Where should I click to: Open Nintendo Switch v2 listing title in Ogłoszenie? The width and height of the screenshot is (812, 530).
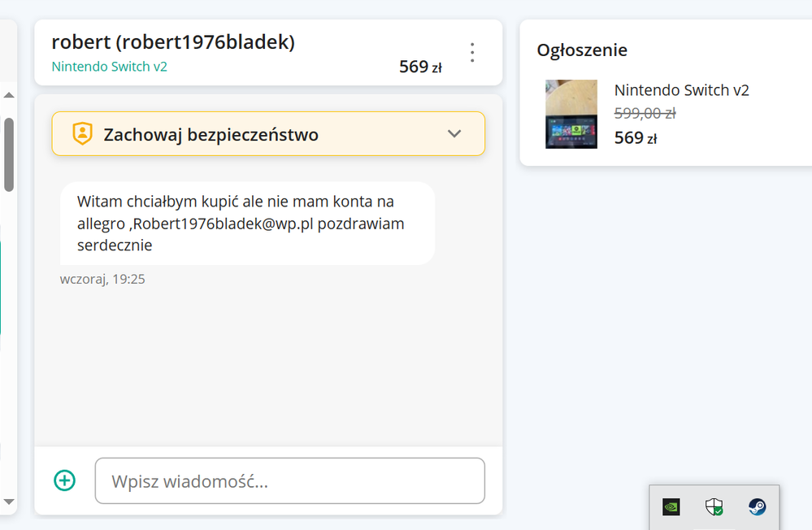click(681, 90)
